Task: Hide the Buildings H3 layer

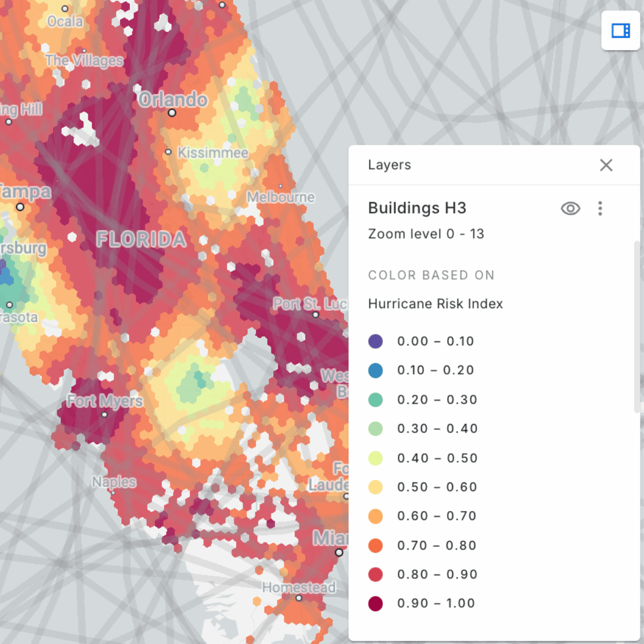Action: pos(570,208)
